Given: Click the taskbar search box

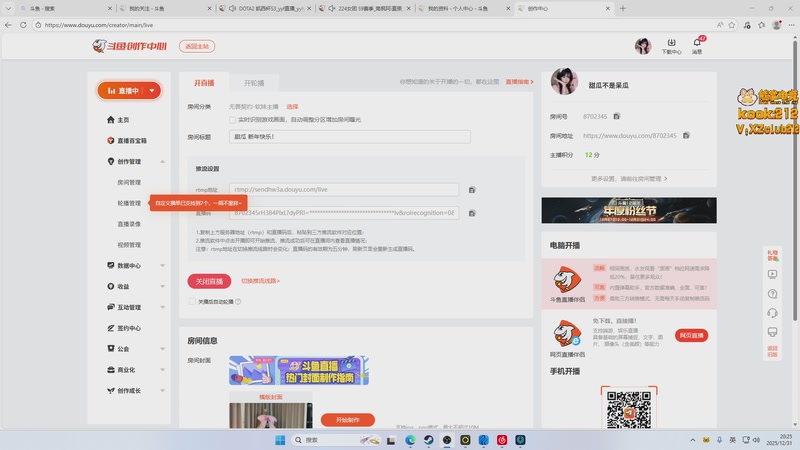Looking at the screenshot, I should click(x=336, y=440).
